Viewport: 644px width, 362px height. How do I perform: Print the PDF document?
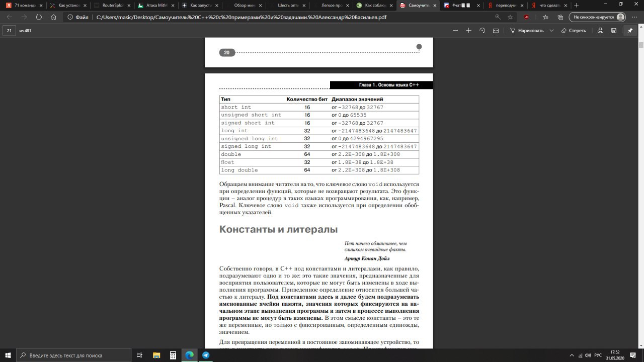click(x=600, y=31)
